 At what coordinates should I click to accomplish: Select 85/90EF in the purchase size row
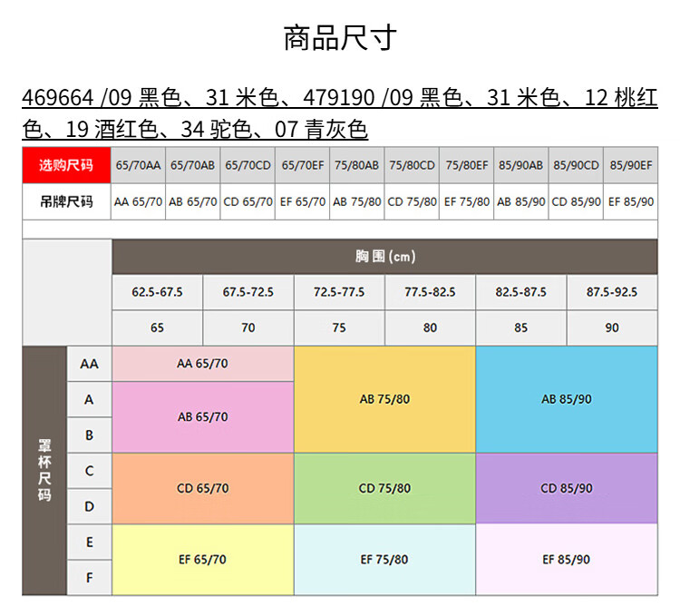(x=630, y=165)
